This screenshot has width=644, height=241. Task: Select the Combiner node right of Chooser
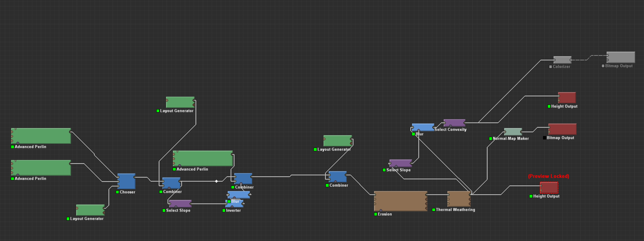click(x=171, y=183)
